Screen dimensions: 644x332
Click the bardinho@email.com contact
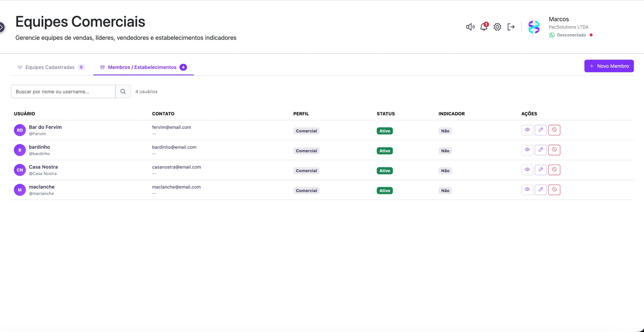point(174,147)
